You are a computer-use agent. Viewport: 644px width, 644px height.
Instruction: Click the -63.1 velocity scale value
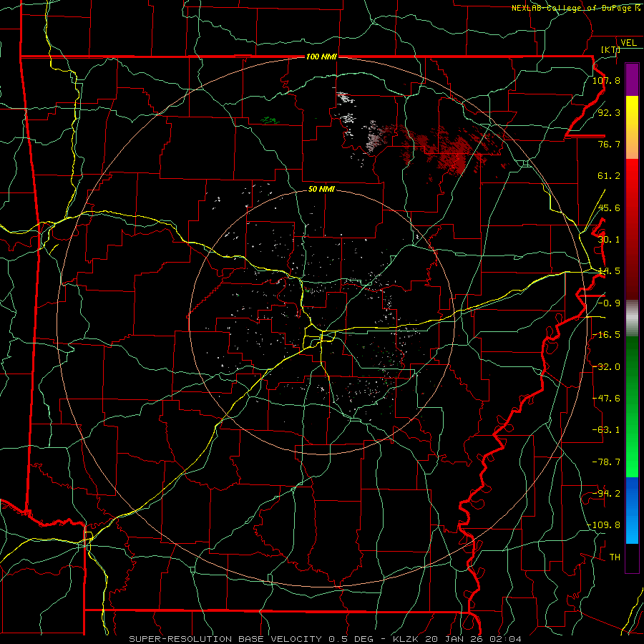pyautogui.click(x=606, y=430)
